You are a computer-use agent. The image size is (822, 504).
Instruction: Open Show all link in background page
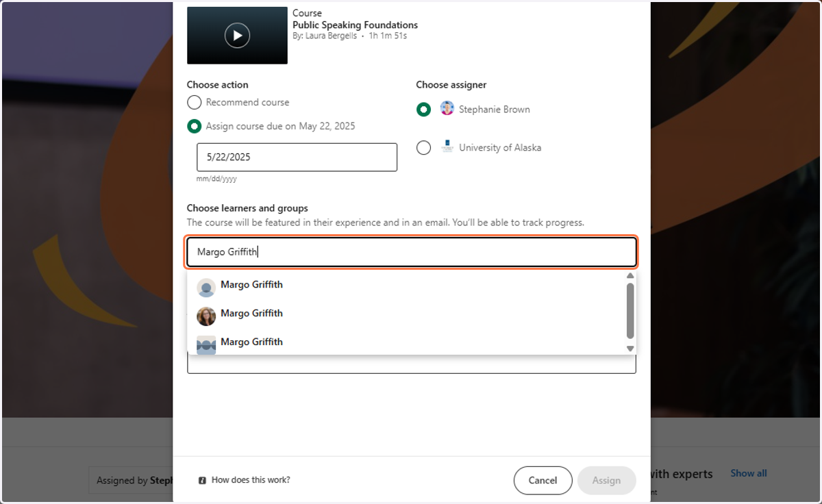[x=749, y=473]
